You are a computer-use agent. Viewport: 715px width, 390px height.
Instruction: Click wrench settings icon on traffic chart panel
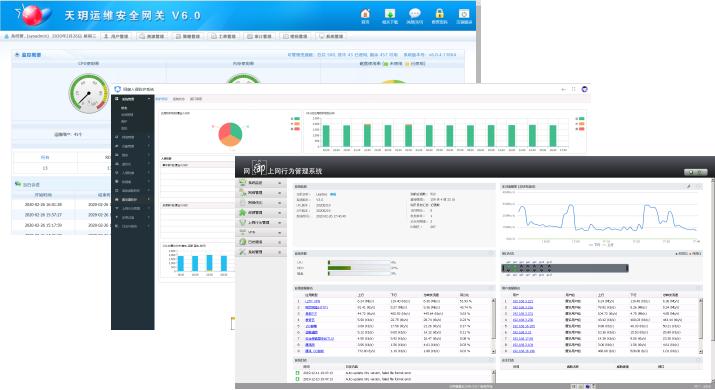(689, 187)
